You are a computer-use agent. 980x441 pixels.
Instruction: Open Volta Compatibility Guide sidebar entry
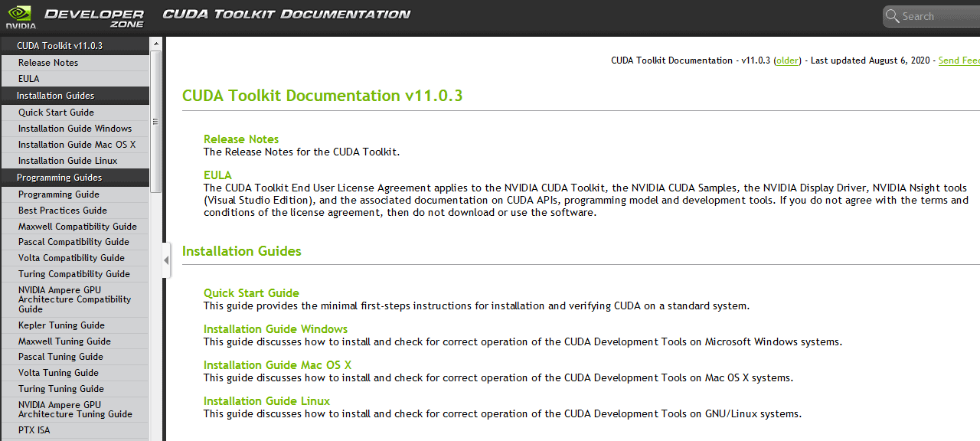pyautogui.click(x=75, y=258)
